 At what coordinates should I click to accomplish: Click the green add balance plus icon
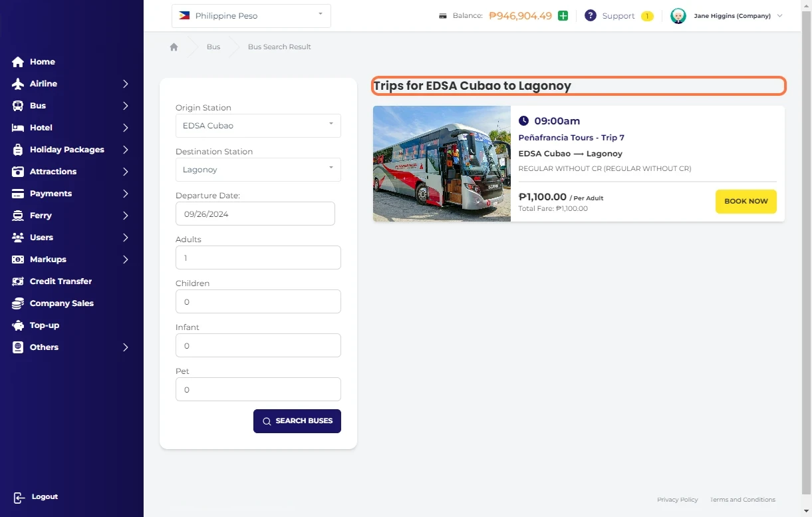(x=563, y=16)
